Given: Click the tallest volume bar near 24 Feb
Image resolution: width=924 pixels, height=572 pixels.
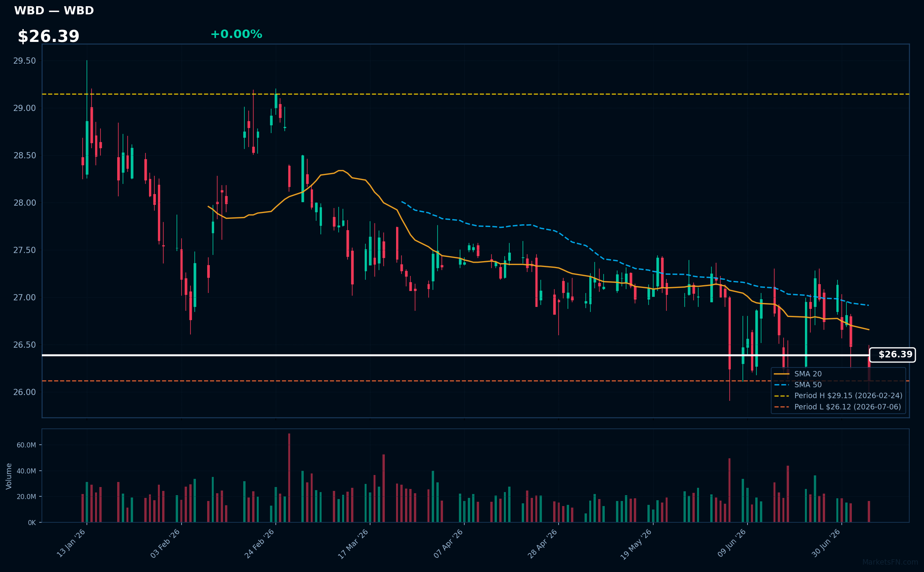Looking at the screenshot, I should pos(289,478).
